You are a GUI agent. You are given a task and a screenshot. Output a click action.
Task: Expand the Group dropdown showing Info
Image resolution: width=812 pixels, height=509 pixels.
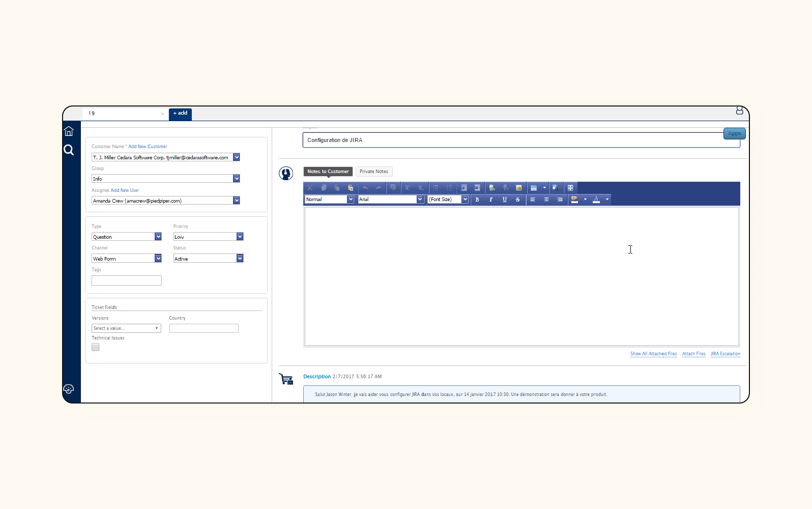point(237,179)
